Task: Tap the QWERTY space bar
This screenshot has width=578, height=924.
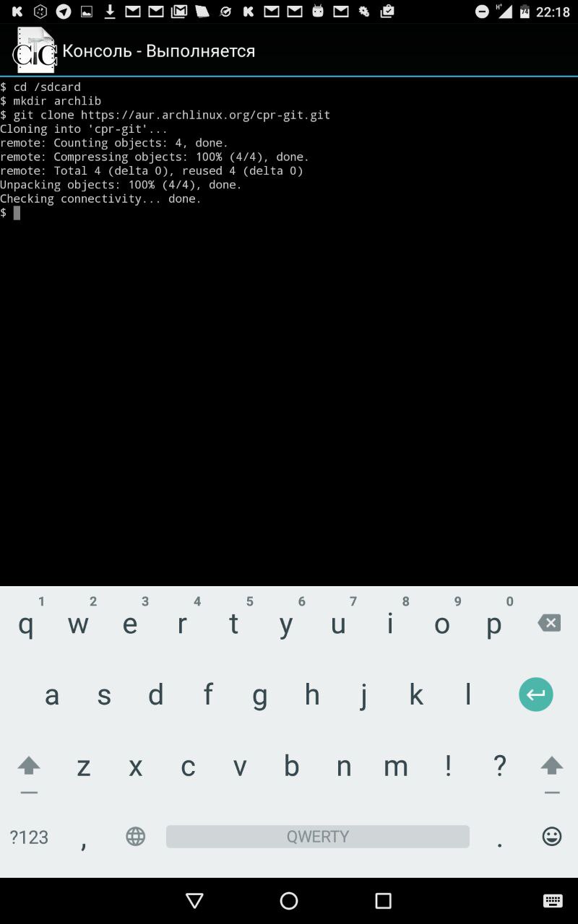Action: coord(318,837)
